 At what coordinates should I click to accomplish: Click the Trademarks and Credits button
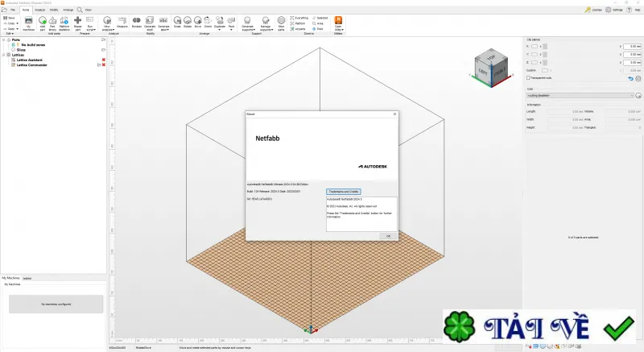click(344, 192)
